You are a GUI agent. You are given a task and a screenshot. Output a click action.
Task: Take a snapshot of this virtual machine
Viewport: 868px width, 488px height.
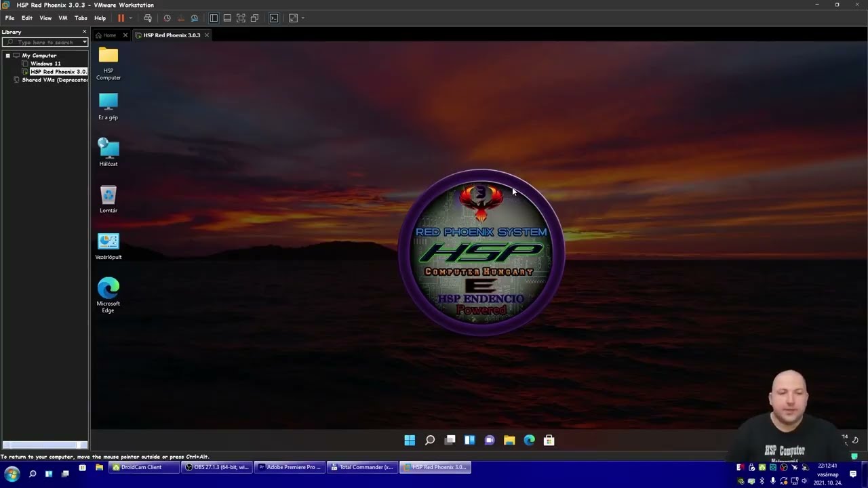pyautogui.click(x=167, y=18)
